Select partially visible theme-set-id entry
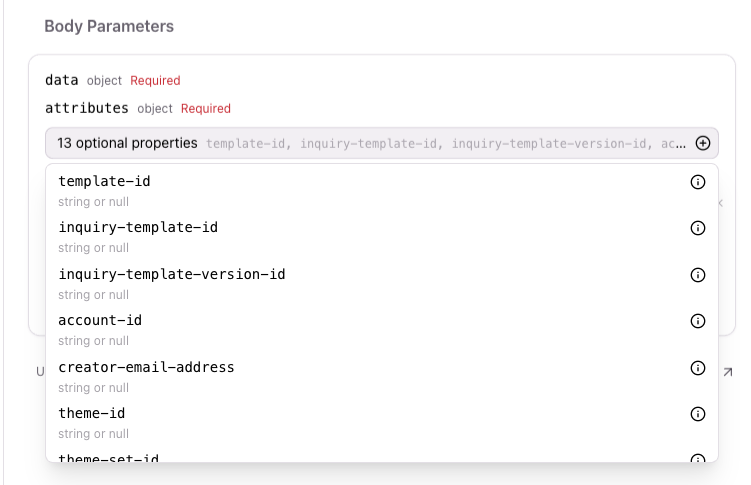 tap(108, 458)
